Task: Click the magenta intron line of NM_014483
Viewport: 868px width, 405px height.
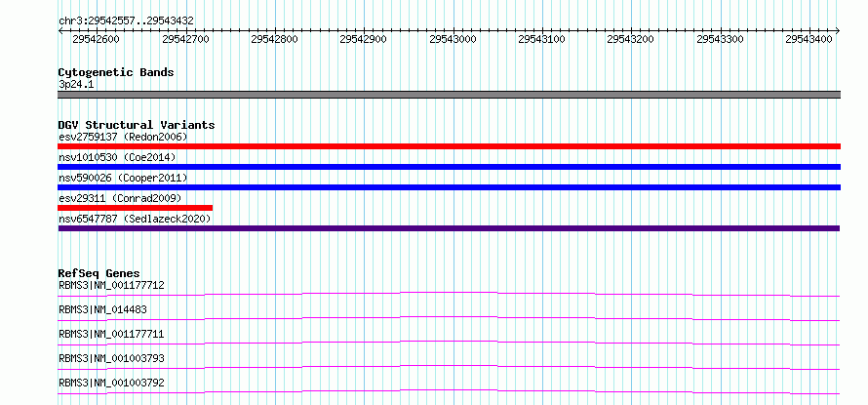Action: (449, 318)
